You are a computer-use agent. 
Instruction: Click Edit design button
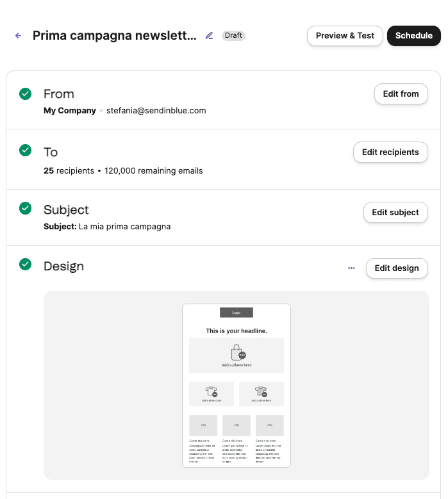coord(397,268)
